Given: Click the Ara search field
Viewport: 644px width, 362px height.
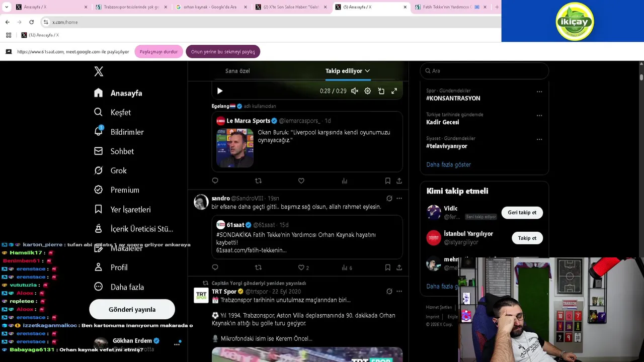Looking at the screenshot, I should click(x=484, y=71).
